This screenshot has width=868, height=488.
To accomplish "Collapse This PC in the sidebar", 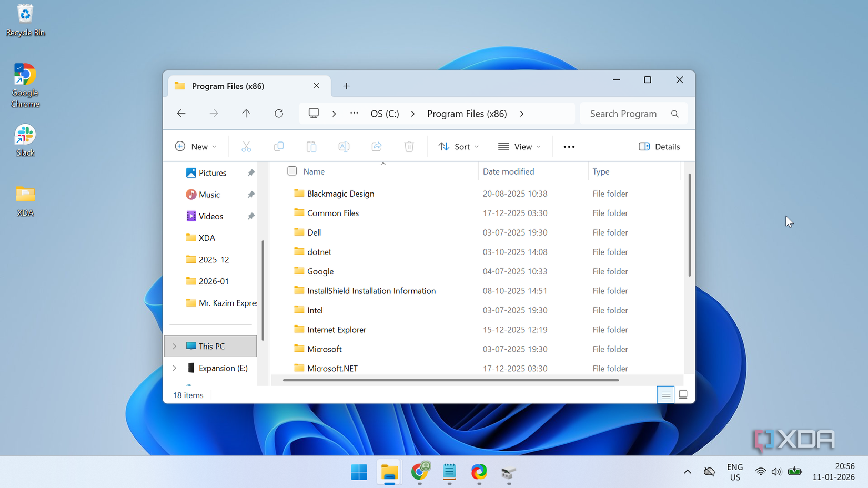I will (174, 346).
